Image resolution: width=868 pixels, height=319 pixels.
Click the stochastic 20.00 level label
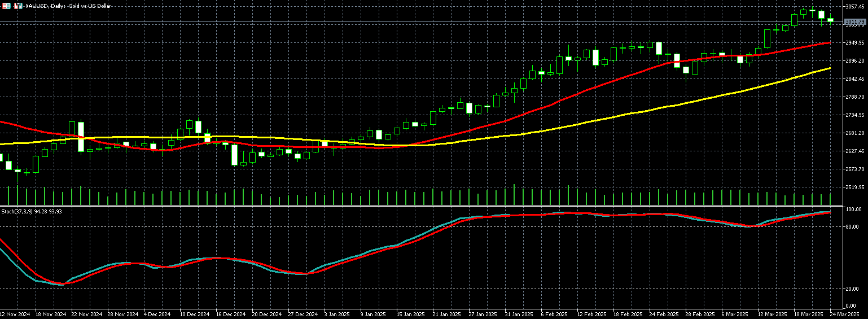[853, 289]
